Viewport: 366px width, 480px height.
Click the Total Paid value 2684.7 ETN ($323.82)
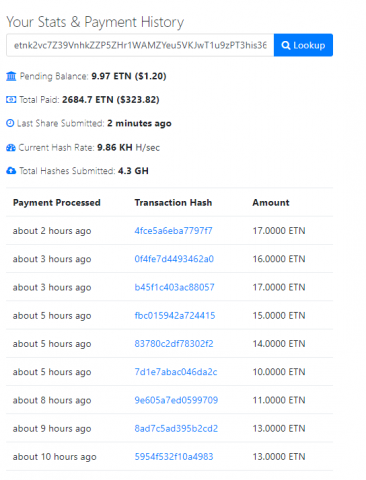tap(111, 100)
